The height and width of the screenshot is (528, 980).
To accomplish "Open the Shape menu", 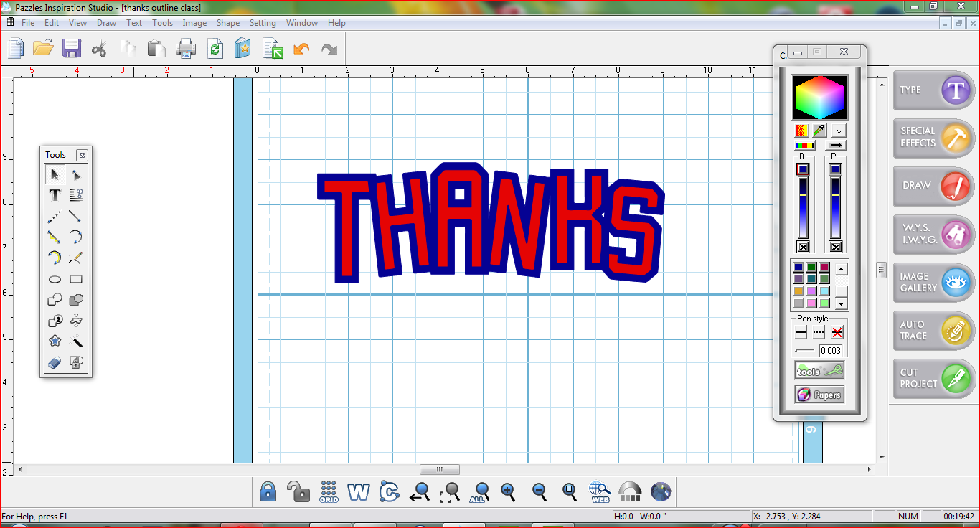I will pos(228,23).
